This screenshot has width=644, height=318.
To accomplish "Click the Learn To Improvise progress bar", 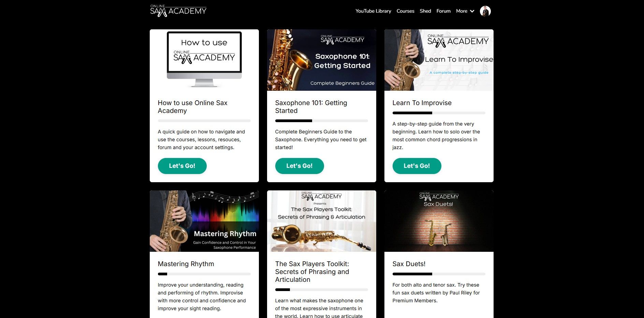I will [439, 113].
